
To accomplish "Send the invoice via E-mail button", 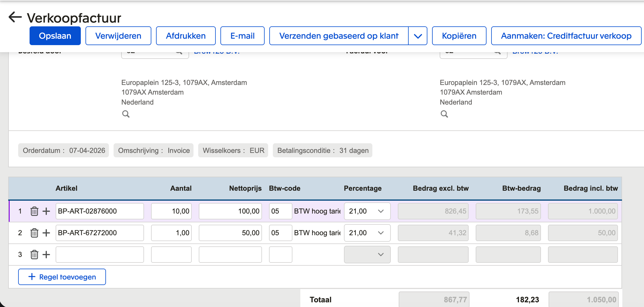I will point(242,36).
